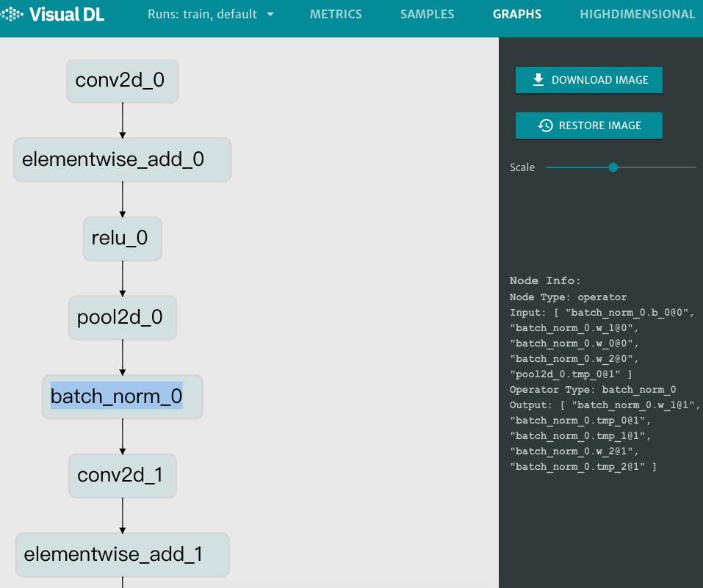
Task: Select the elementwise_add_1 node
Action: 122,554
